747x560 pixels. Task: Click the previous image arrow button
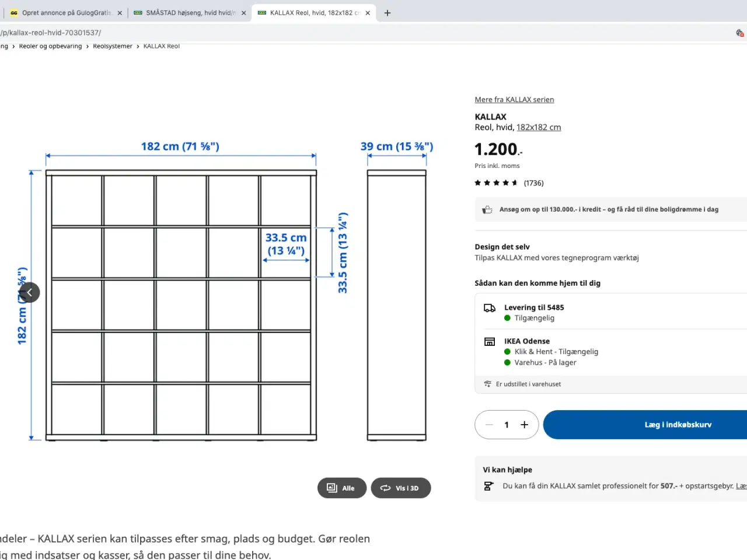(30, 293)
